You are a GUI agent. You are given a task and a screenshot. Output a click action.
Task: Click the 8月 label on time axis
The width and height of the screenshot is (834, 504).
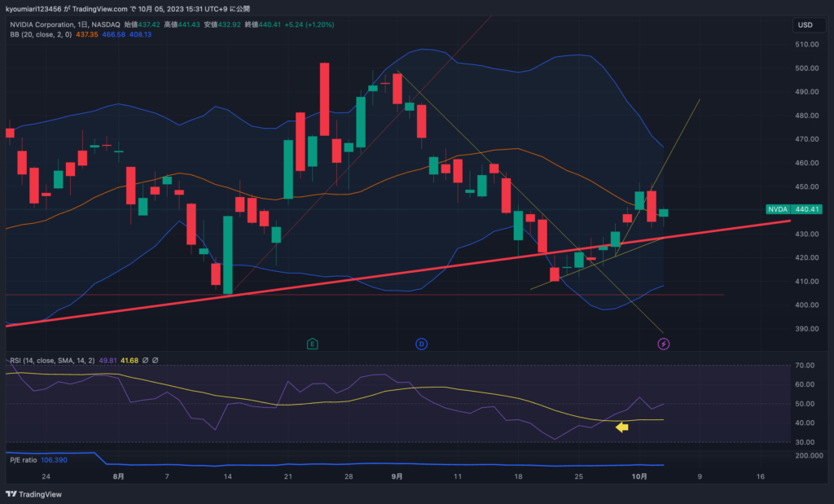(119, 476)
